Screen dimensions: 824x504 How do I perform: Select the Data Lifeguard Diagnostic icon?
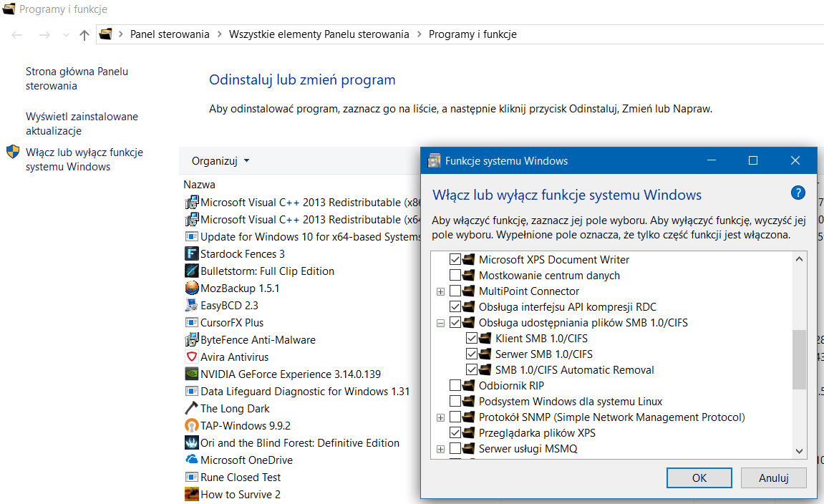pos(192,391)
